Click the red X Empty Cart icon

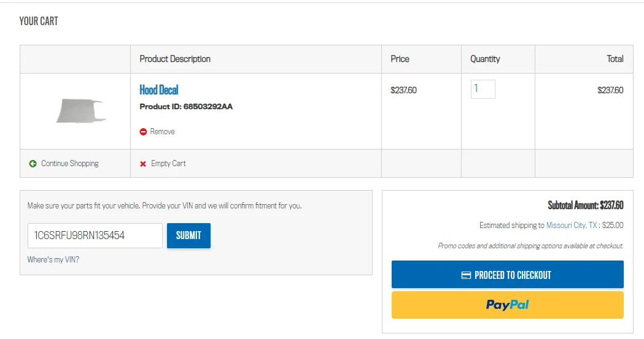pyautogui.click(x=143, y=164)
